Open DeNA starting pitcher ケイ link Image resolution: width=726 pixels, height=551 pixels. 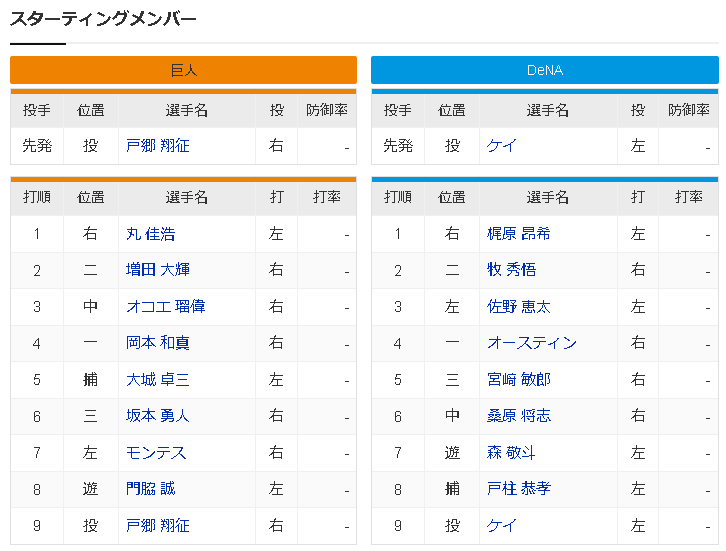click(x=502, y=146)
